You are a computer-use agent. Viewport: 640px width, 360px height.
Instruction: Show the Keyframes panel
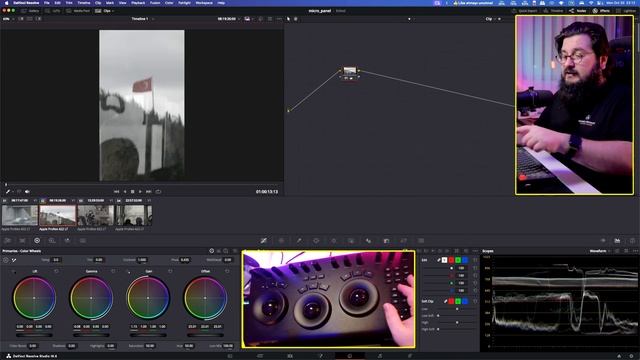(x=603, y=241)
